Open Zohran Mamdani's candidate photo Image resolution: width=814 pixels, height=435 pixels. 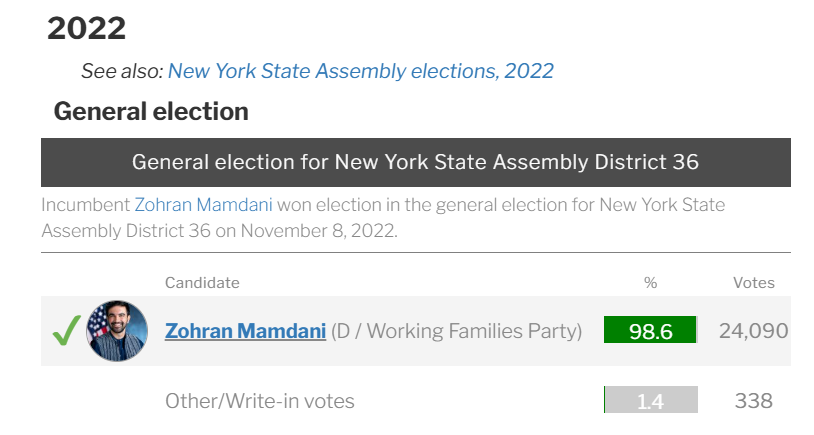click(x=117, y=331)
